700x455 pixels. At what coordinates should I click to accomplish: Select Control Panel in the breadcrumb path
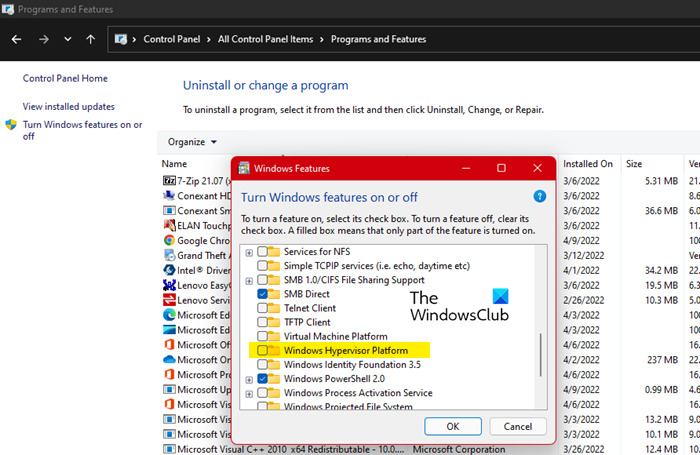pyautogui.click(x=171, y=39)
